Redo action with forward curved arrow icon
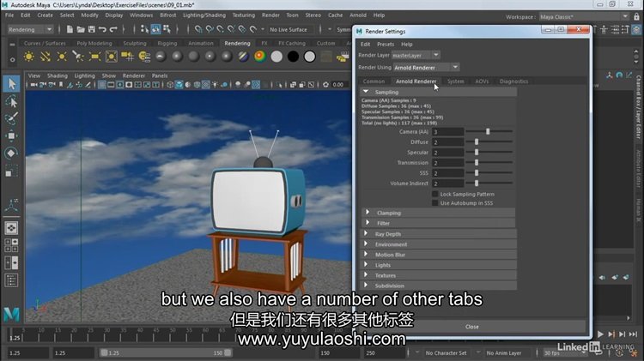This screenshot has height=361, width=644. [x=113, y=29]
